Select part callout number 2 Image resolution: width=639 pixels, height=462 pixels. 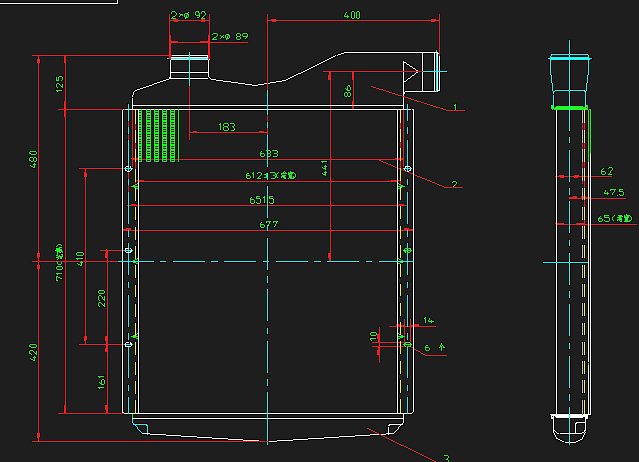pos(453,184)
